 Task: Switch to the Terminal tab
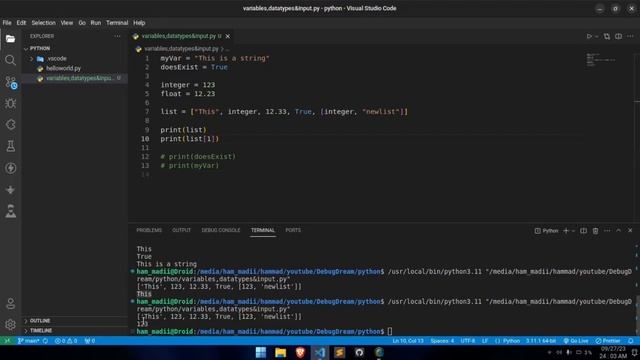pos(263,230)
